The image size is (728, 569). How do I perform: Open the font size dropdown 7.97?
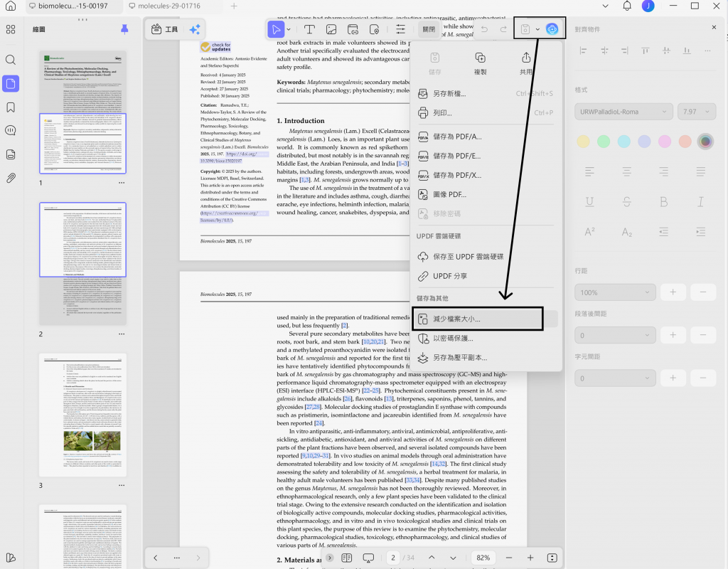(697, 112)
